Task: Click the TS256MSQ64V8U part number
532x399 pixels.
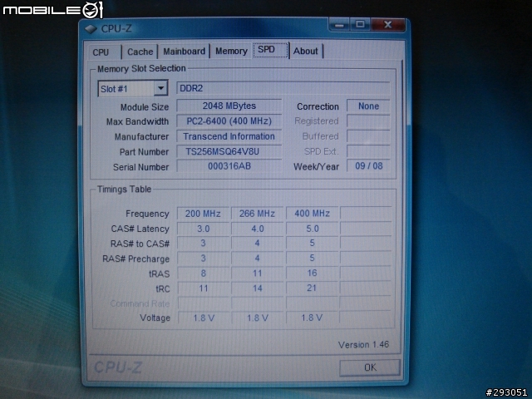Action: click(x=229, y=151)
